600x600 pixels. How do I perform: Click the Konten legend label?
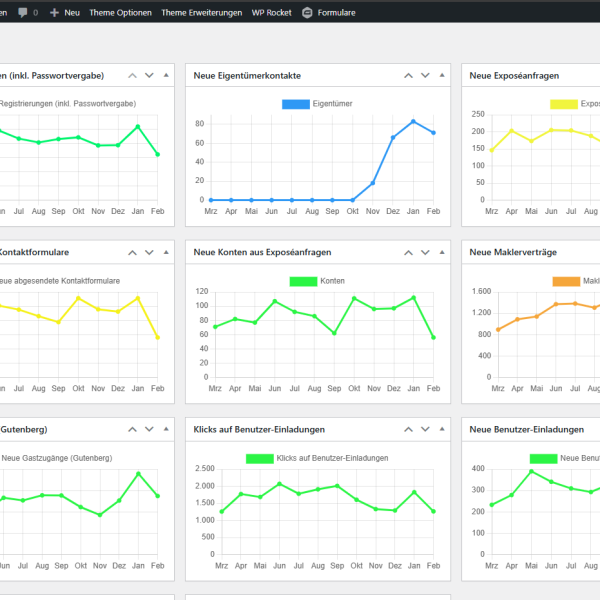click(332, 281)
